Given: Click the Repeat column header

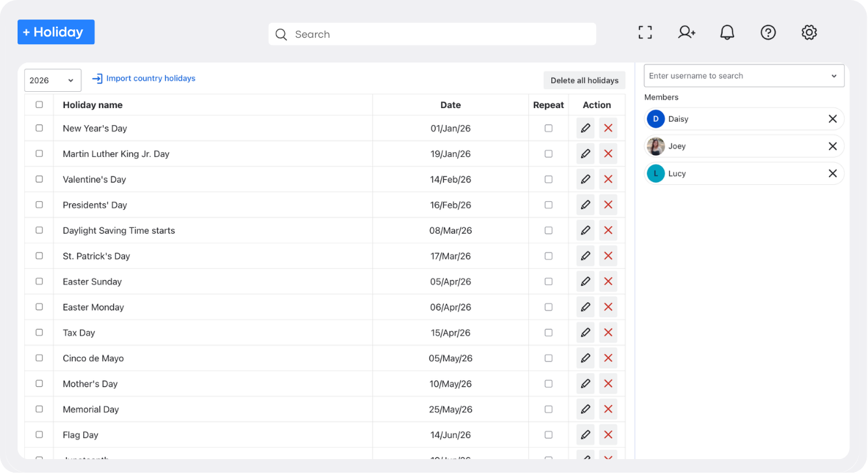Looking at the screenshot, I should (x=549, y=105).
